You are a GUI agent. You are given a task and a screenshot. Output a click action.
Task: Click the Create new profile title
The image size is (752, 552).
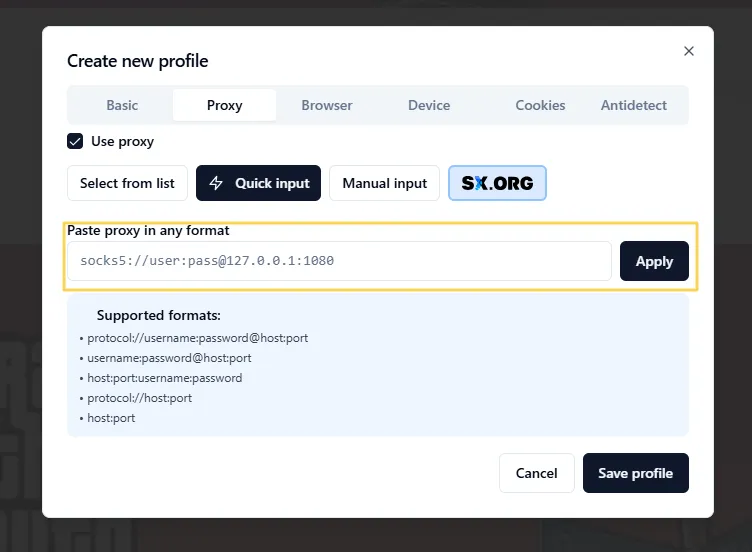tap(138, 61)
